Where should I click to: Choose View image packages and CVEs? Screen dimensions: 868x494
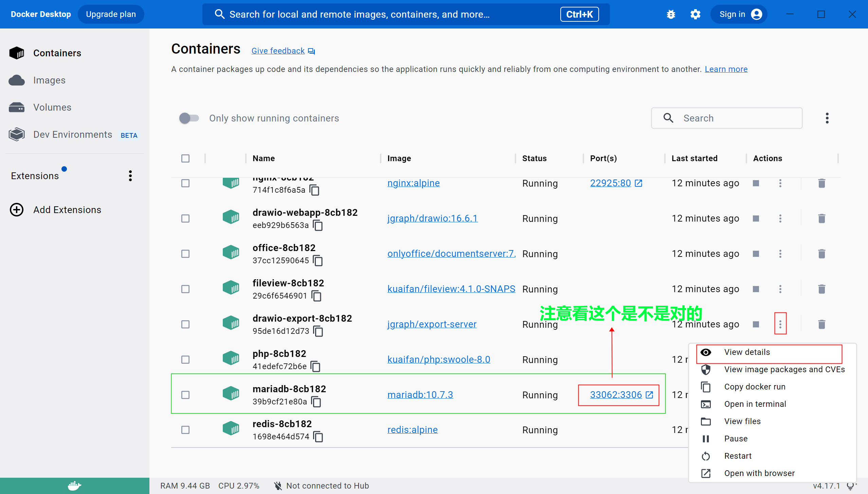click(x=773, y=369)
